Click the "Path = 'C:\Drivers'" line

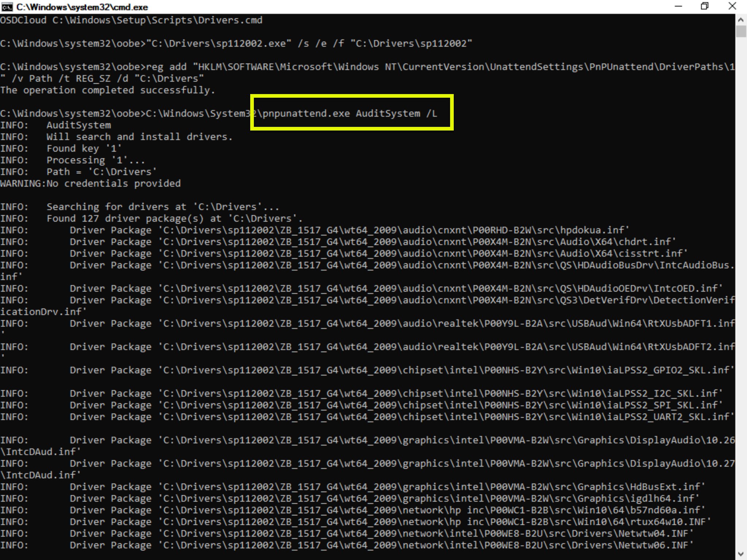point(78,172)
